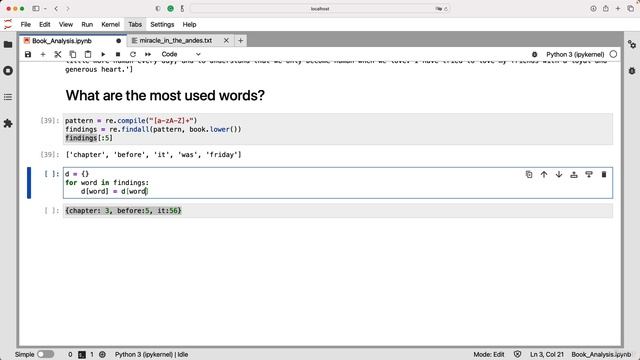This screenshot has width=640, height=360.
Task: Click the cell containing re.compile pattern code
Action: tap(338, 129)
